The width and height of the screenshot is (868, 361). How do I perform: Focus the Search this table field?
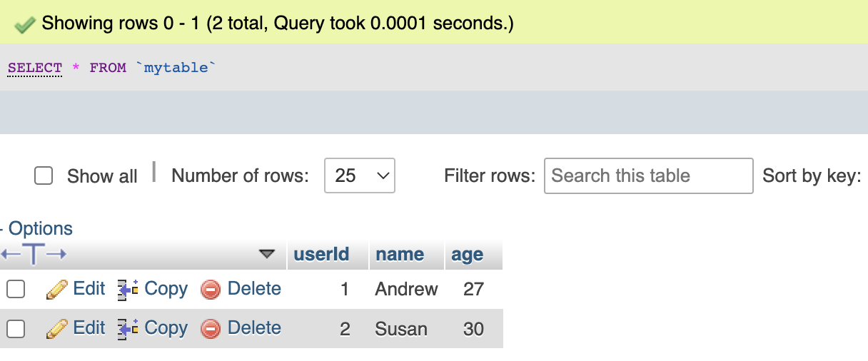649,176
